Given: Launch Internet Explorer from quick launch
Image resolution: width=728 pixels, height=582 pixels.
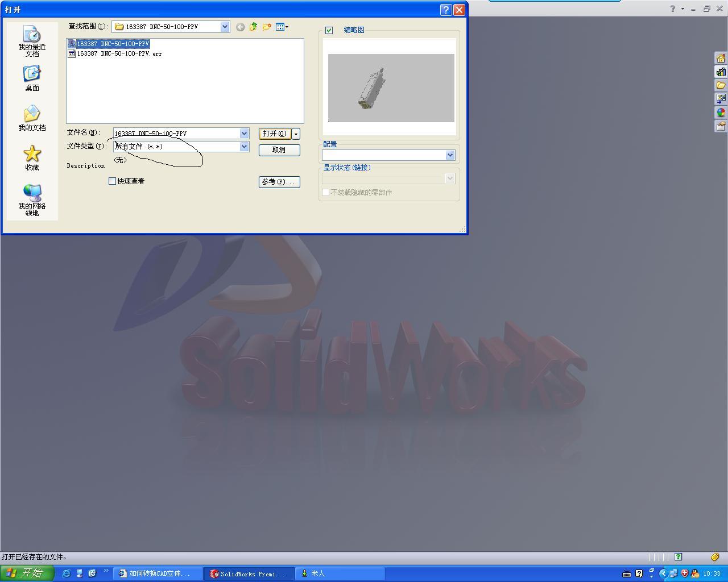Looking at the screenshot, I should (x=66, y=573).
